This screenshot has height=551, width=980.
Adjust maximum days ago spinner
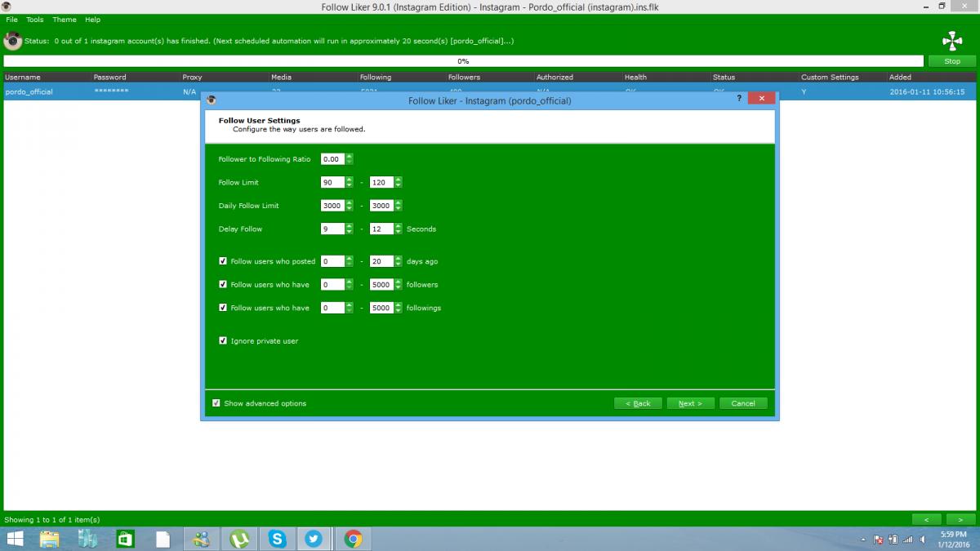399,261
